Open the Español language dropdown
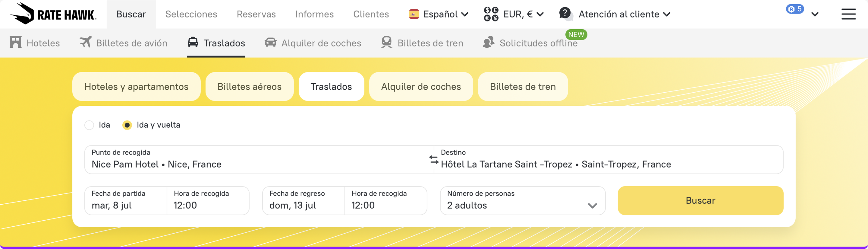Viewport: 868px width, 249px height. [439, 14]
